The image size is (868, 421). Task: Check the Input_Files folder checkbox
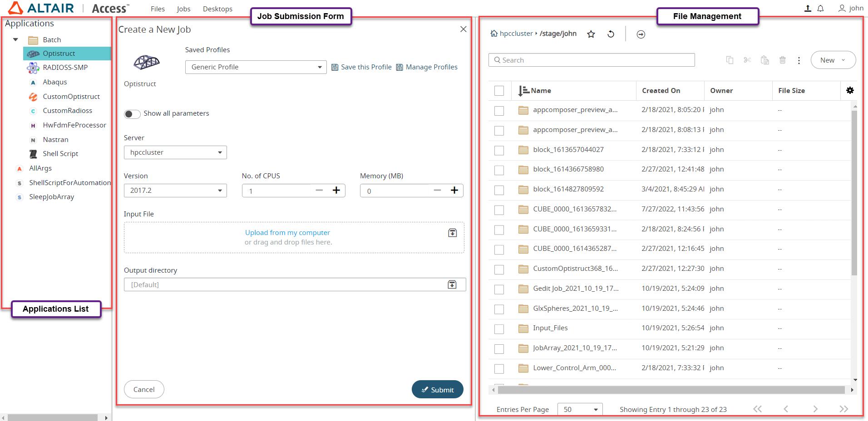[x=499, y=329]
